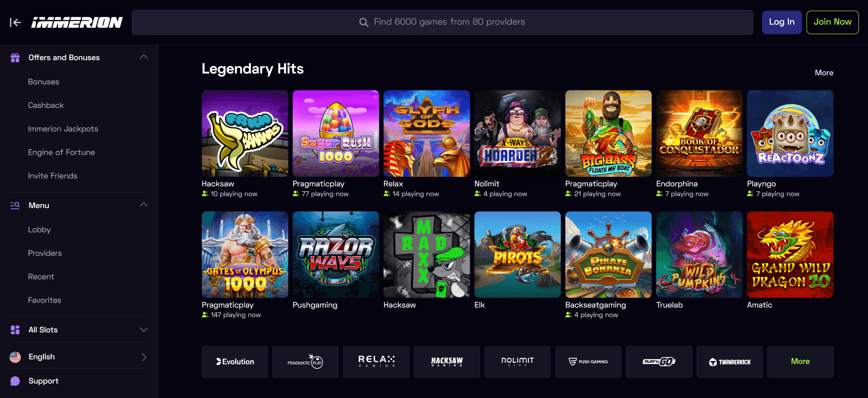Click the Immerion logo
Viewport: 868px width, 398px height.
77,23
